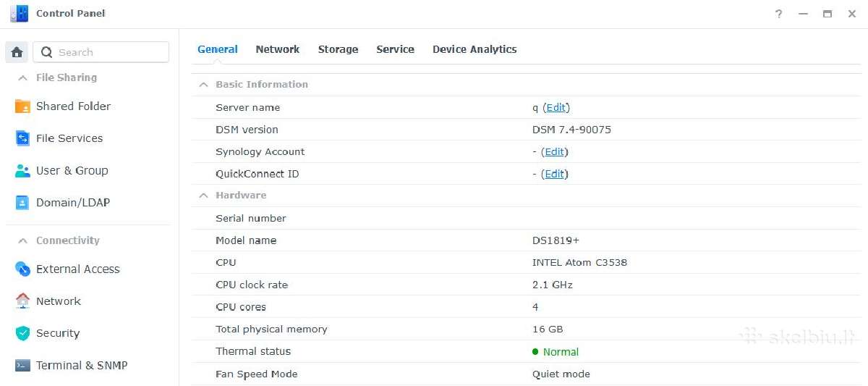This screenshot has height=386, width=868.
Task: Click the Fan Speed Mode label
Action: point(257,374)
